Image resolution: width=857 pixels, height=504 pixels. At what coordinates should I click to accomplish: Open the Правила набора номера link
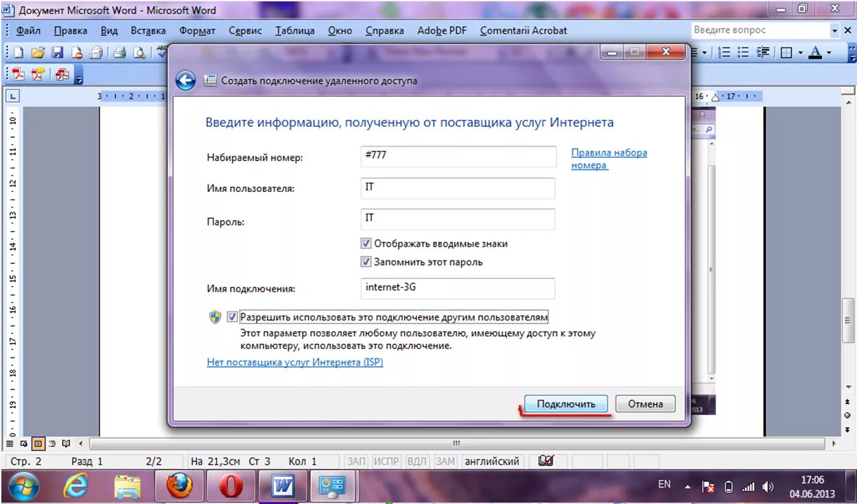pos(609,159)
